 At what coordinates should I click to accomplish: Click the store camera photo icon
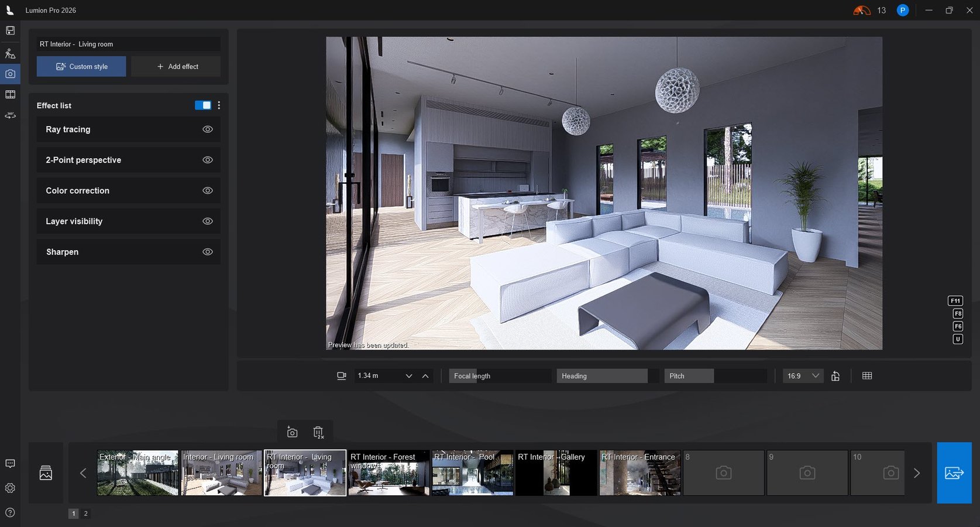(x=292, y=433)
